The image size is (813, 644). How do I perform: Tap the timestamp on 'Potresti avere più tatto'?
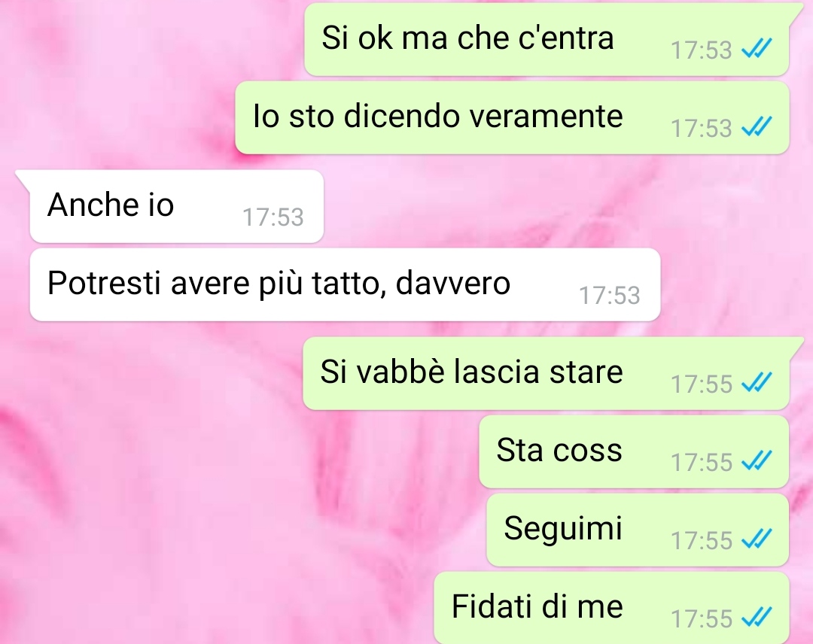pos(609,296)
